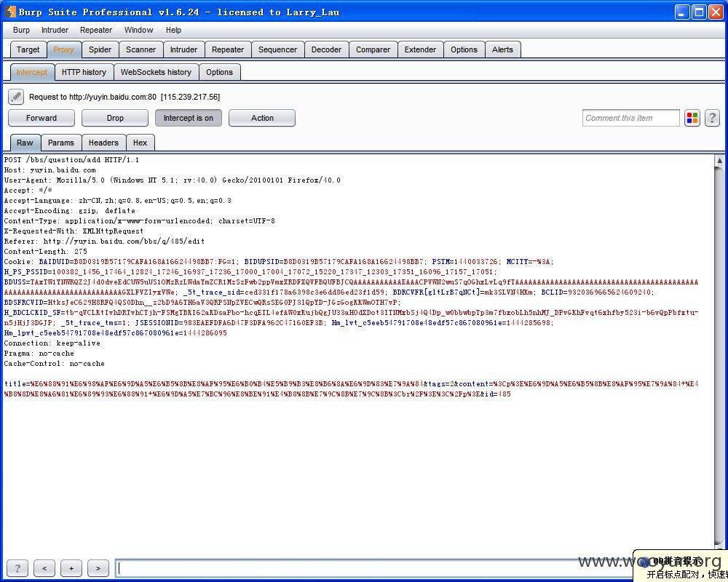Image resolution: width=728 pixels, height=582 pixels.
Task: Click the Comment this item field
Action: pos(630,118)
